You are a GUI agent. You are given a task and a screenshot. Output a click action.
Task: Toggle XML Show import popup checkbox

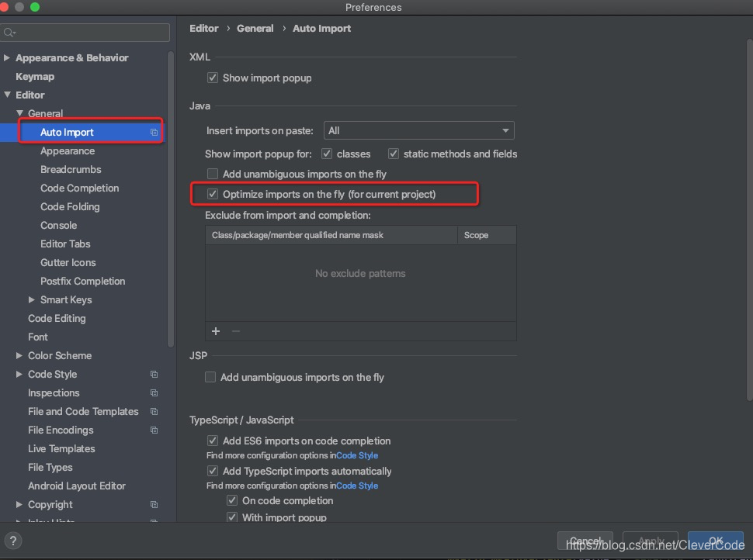(212, 78)
